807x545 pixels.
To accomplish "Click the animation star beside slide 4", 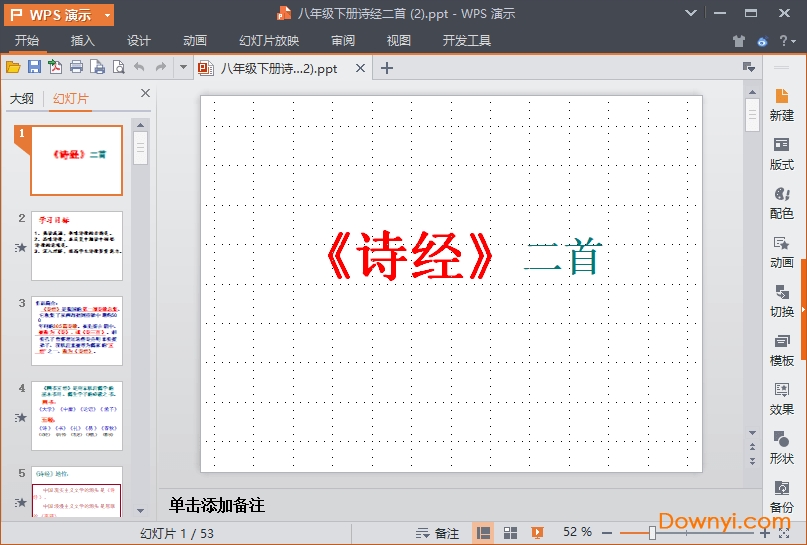I will [x=21, y=417].
